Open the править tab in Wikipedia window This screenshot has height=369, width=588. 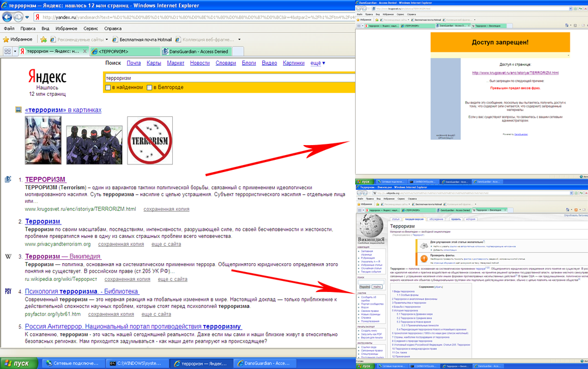[x=456, y=219]
